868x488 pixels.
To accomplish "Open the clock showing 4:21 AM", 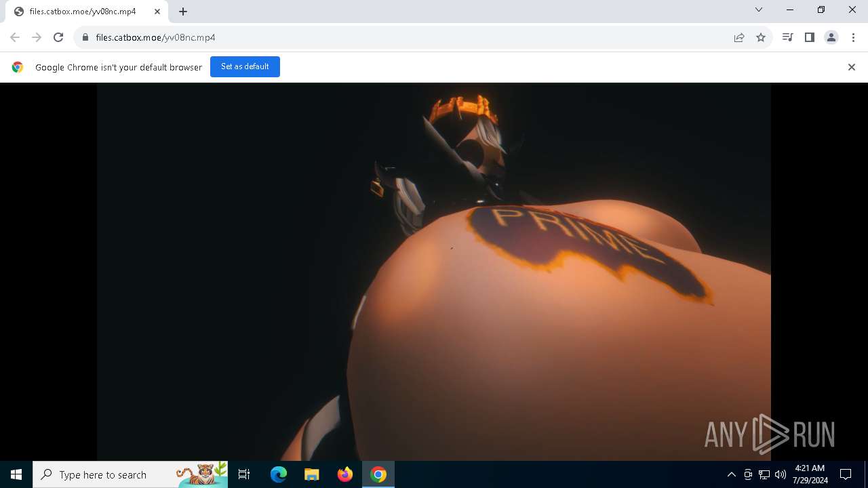I will tap(810, 474).
